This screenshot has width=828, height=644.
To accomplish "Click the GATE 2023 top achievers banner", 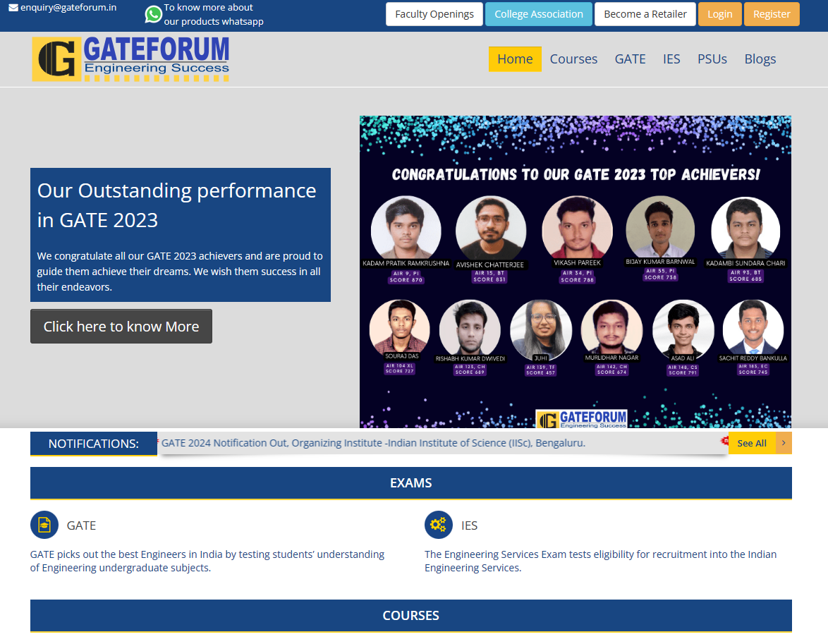I will 575,272.
